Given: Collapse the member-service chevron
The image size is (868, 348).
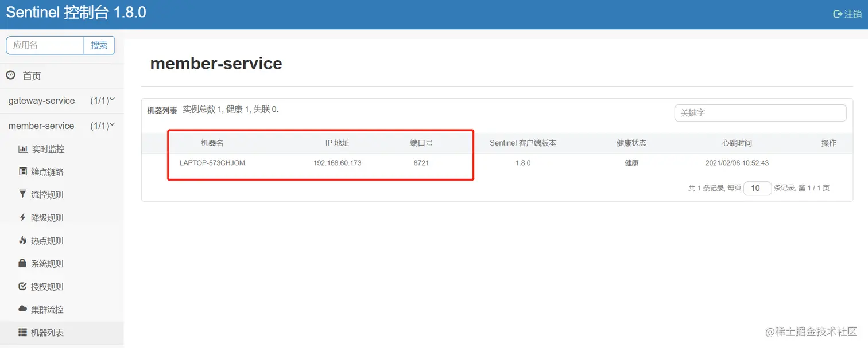Looking at the screenshot, I should coord(113,125).
